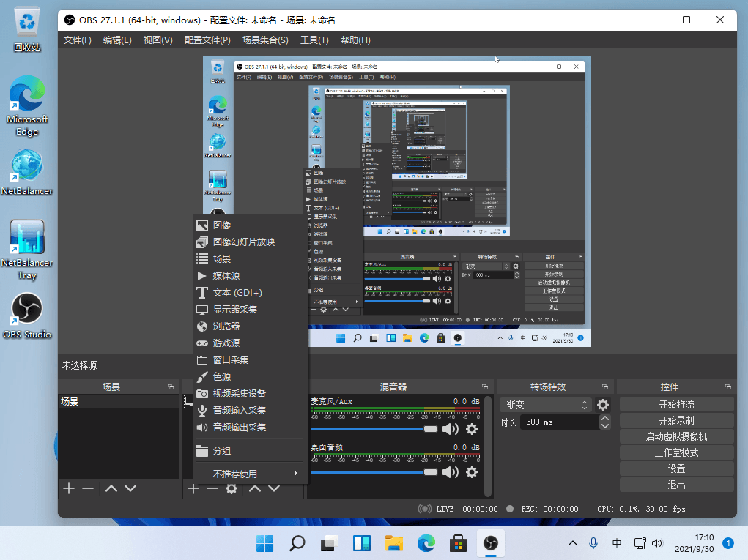Open 设置 settings from controls panel
The image size is (748, 560).
(x=676, y=469)
